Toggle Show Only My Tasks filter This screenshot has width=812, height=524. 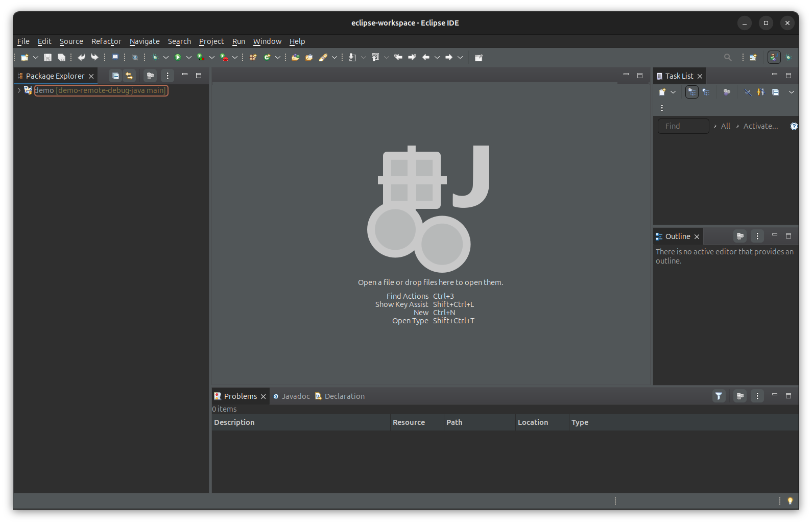click(x=761, y=92)
